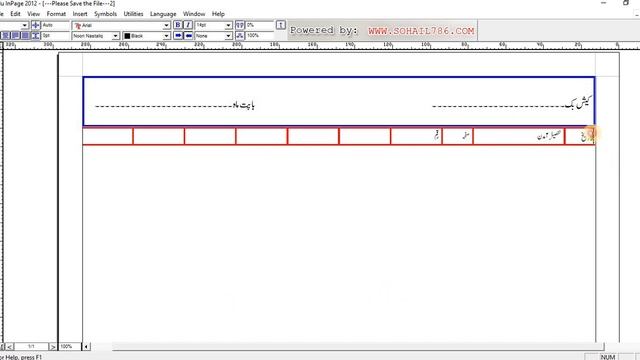
Task: Toggle Bold formatting button
Action: 178,25
